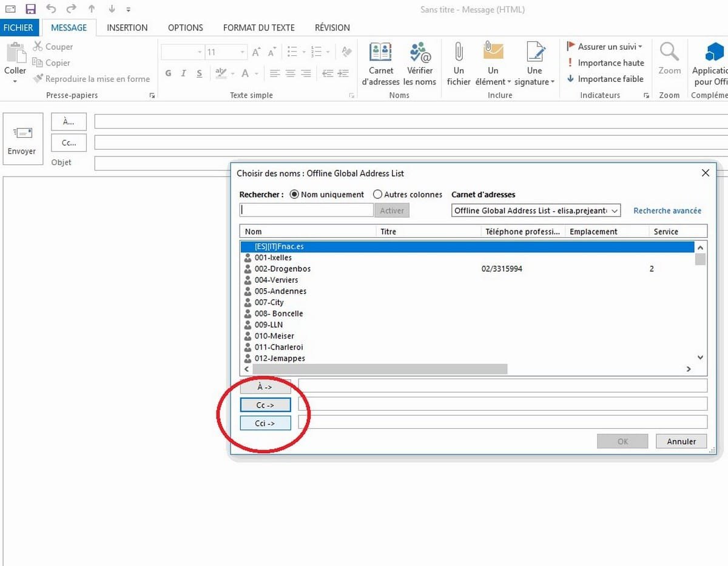Open Recherche avancée
The height and width of the screenshot is (566, 728).
(667, 211)
